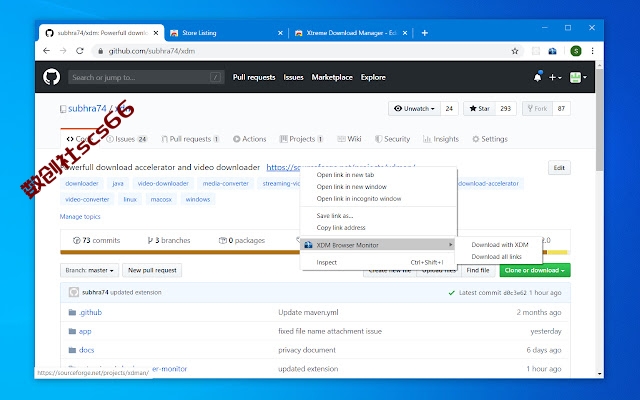Open the repository Issues tab

click(x=127, y=139)
